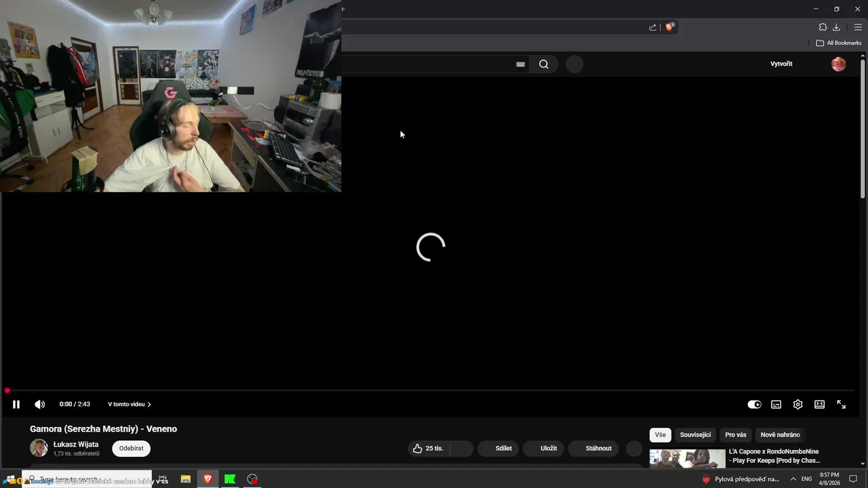Screen dimensions: 868x488
Task: Click the YouTube search magnifier button
Action: coord(544,64)
